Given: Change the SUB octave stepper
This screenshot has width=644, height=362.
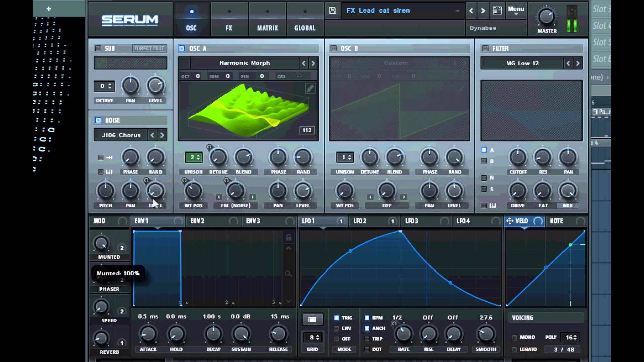Looking at the screenshot, I should tap(104, 86).
